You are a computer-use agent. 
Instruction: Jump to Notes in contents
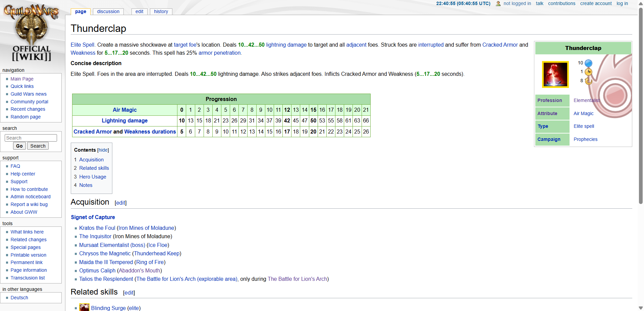pos(86,185)
